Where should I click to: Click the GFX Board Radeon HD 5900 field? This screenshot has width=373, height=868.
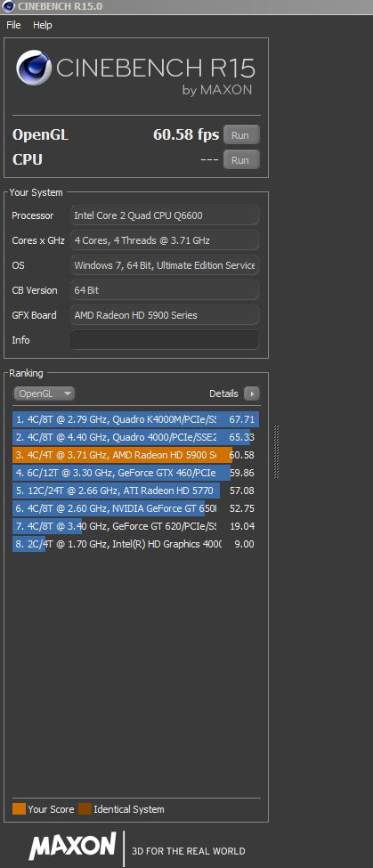point(165,315)
